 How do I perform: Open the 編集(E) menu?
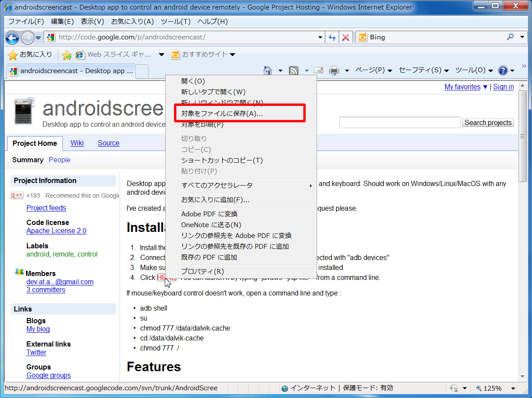pos(62,22)
